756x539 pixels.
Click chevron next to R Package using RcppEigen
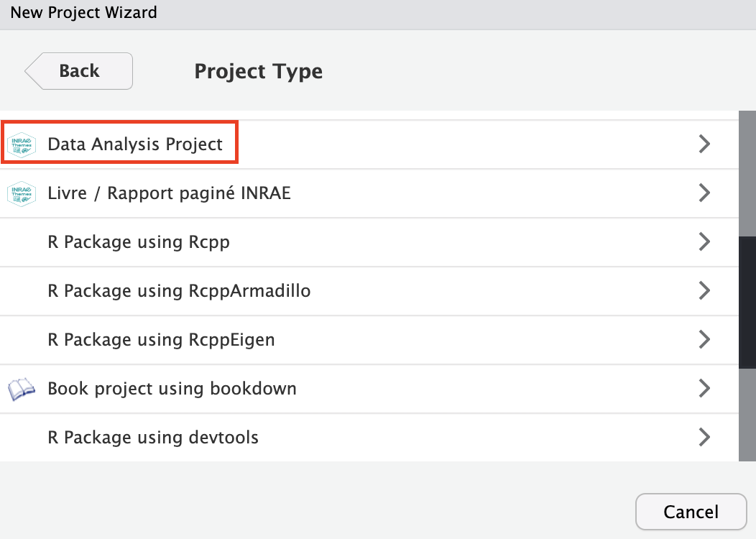[704, 340]
